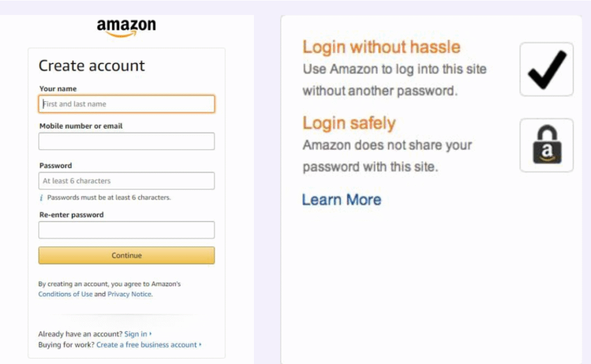Open the Conditions of Use link
Viewport: 591px width, 364px height.
pos(65,294)
